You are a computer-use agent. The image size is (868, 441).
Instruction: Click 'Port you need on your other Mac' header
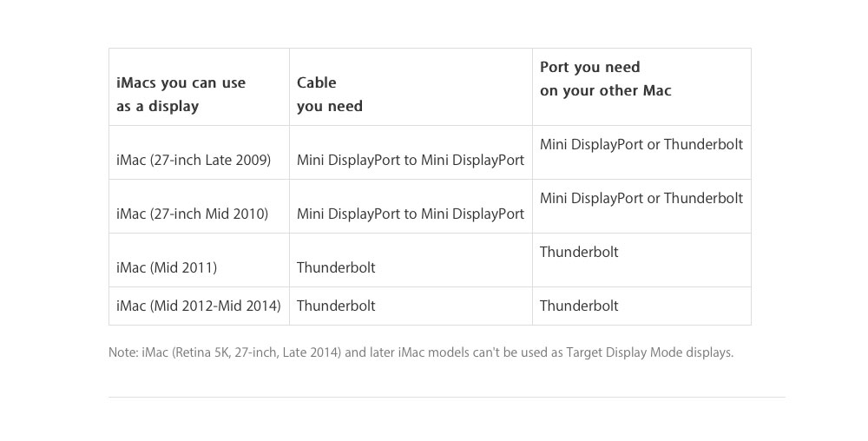[x=641, y=87]
